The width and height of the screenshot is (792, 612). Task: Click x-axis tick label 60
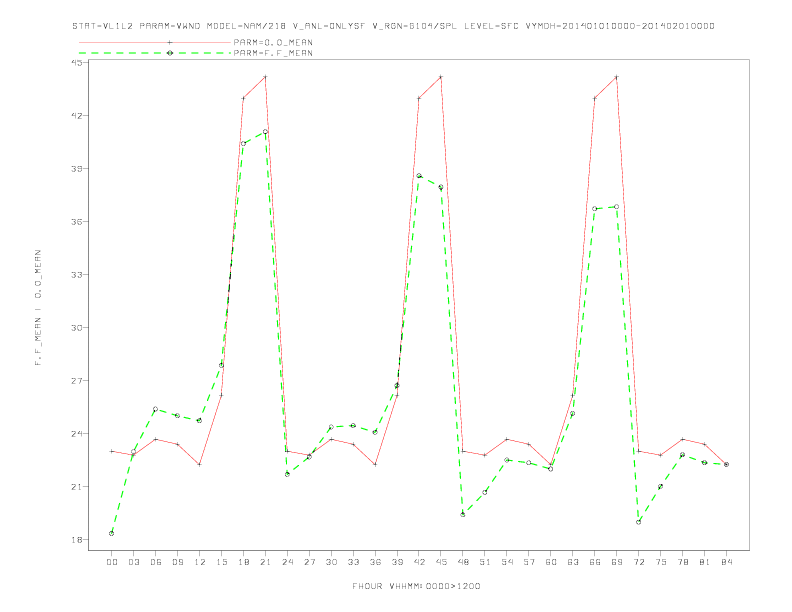[x=551, y=562]
